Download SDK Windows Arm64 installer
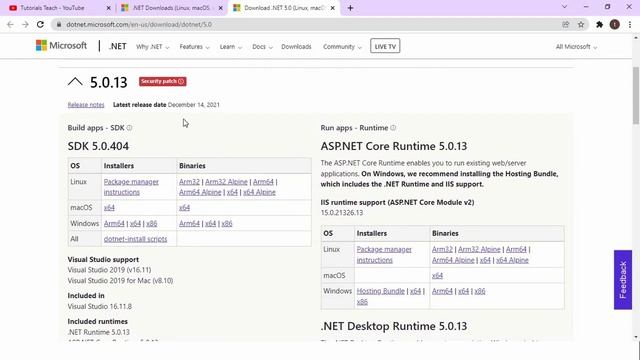The width and height of the screenshot is (640, 360). click(x=114, y=224)
